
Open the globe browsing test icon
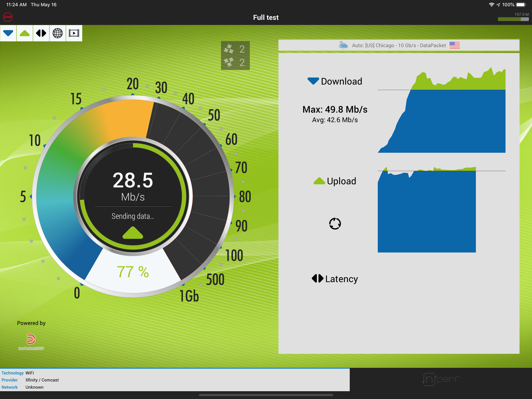pos(57,33)
